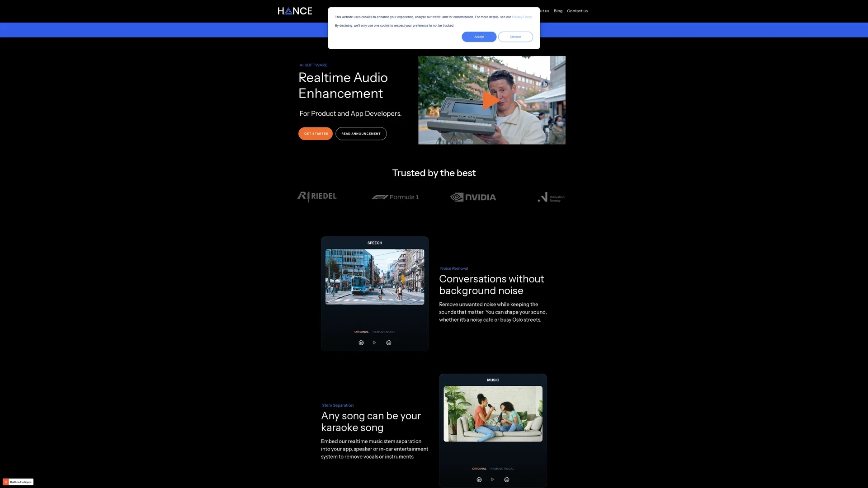This screenshot has width=868, height=488.
Task: Click the READ ANNOUNCEMENT button
Action: [361, 134]
